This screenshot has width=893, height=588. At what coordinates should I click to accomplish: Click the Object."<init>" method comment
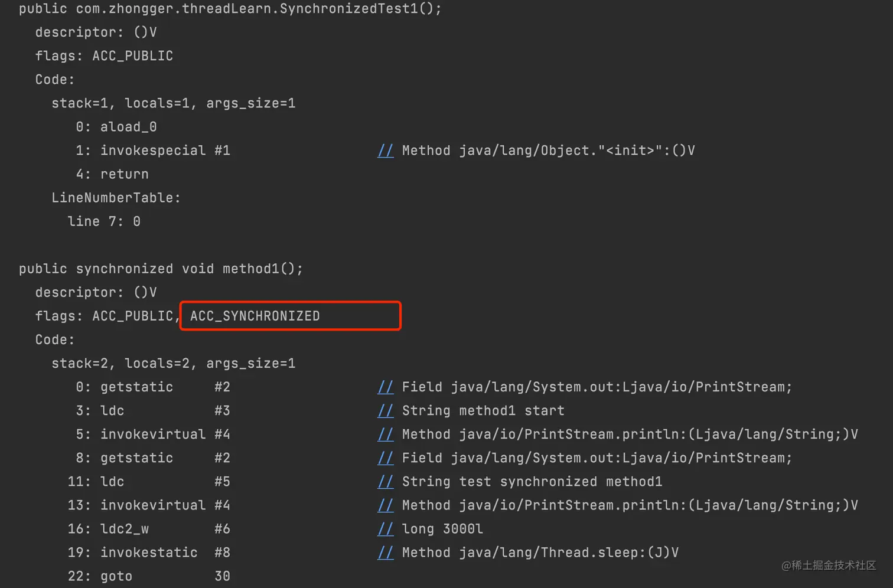click(536, 151)
